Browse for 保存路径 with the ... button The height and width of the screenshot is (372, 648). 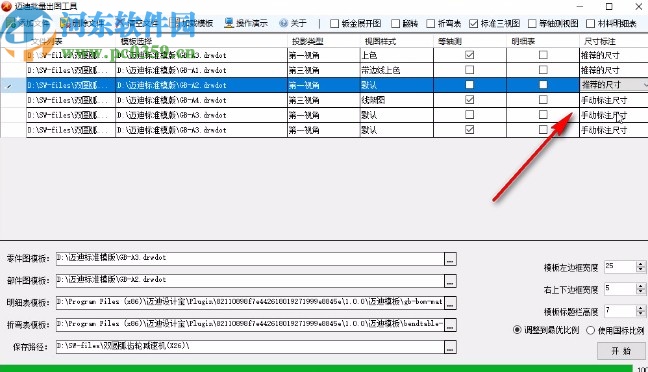click(450, 347)
